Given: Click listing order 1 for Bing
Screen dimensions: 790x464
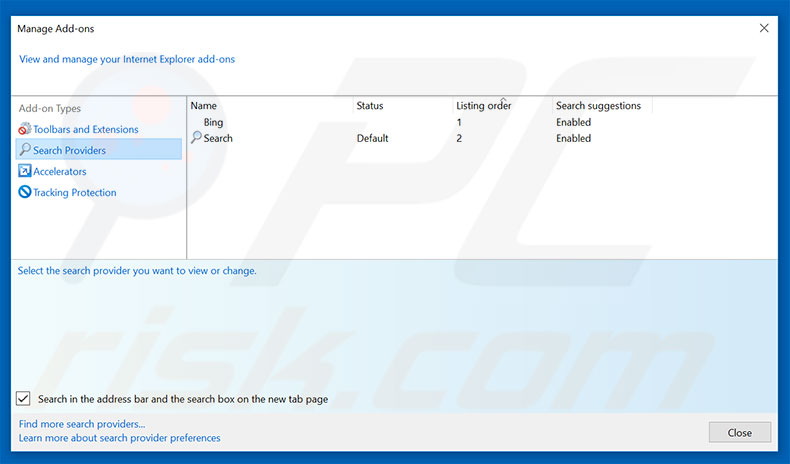Looking at the screenshot, I should pos(459,122).
